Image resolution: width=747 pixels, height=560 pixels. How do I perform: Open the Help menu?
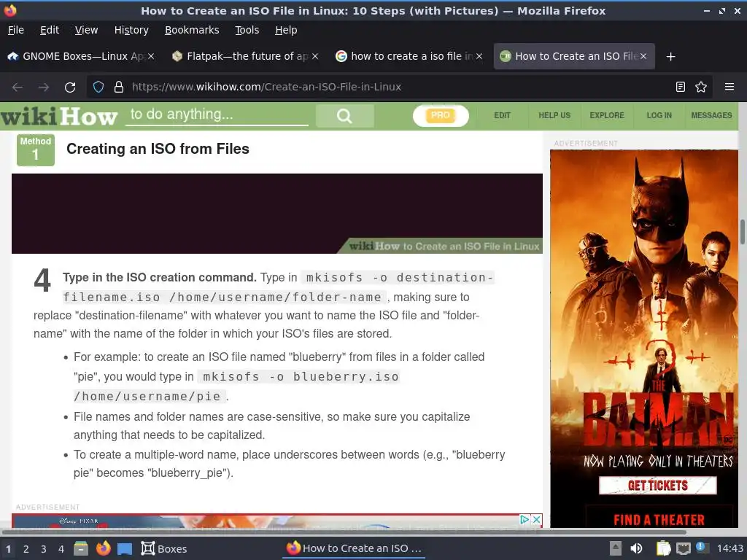click(286, 30)
